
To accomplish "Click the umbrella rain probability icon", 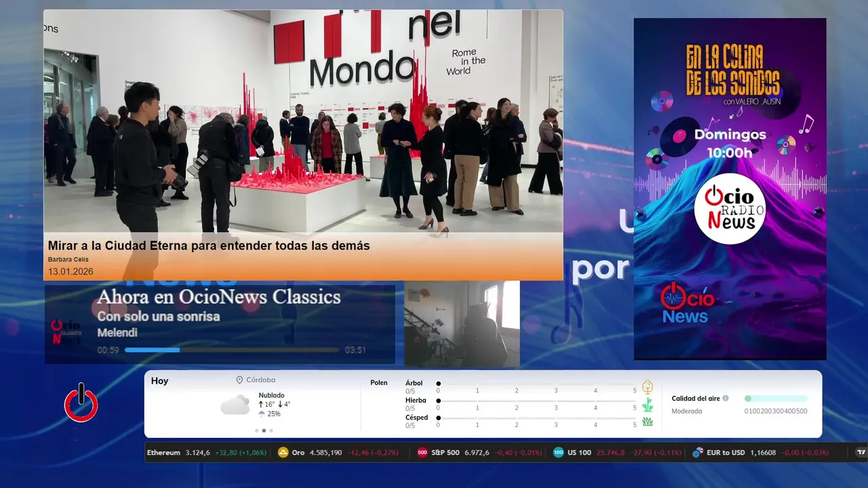I will tap(262, 413).
